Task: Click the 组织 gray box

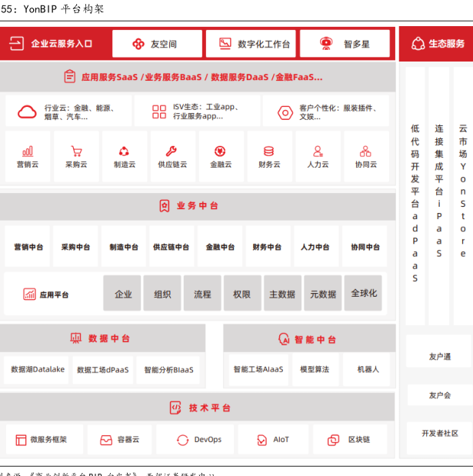Action: tap(162, 293)
